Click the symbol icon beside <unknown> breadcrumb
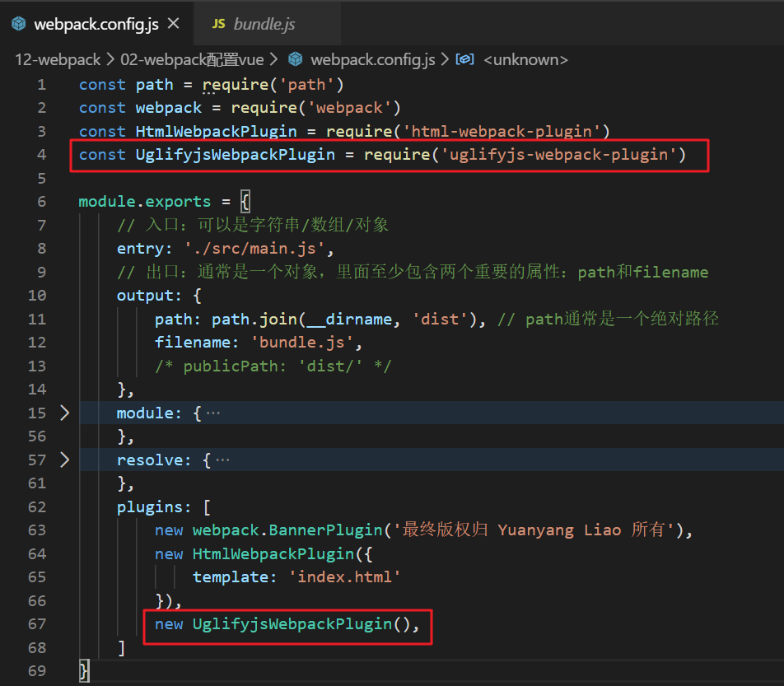The width and height of the screenshot is (784, 686). point(465,59)
